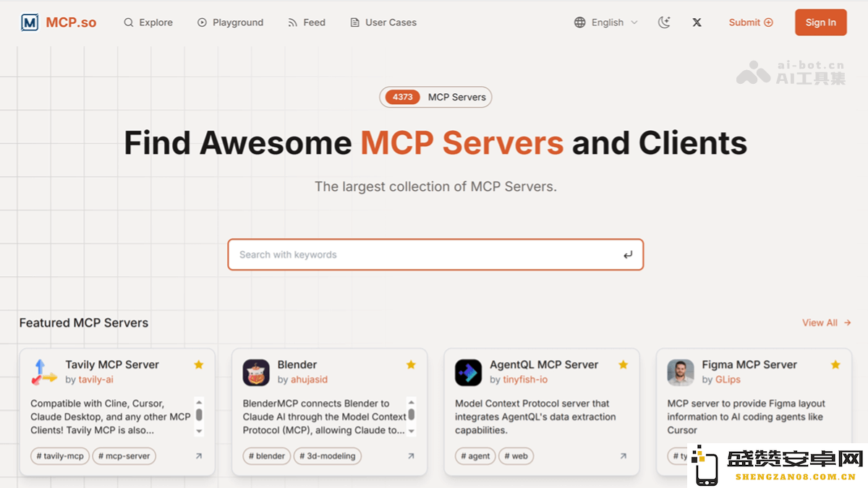
Task: Open the Feed menu item
Action: [x=307, y=22]
